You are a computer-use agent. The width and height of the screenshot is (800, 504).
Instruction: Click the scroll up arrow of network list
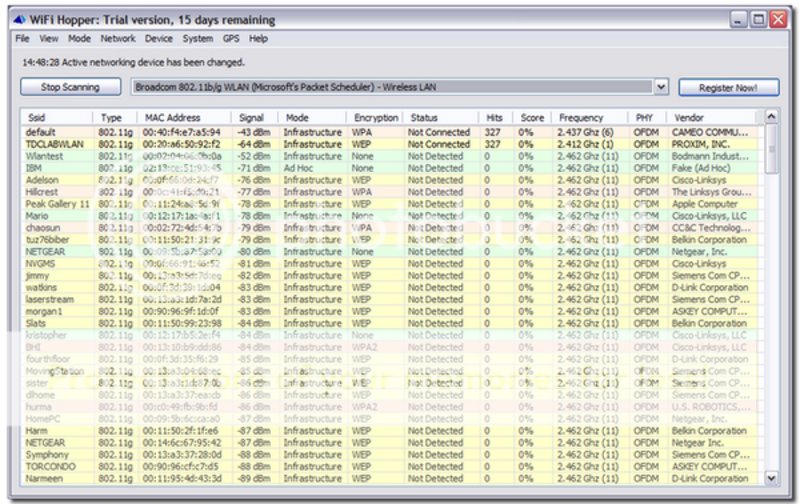[x=771, y=117]
